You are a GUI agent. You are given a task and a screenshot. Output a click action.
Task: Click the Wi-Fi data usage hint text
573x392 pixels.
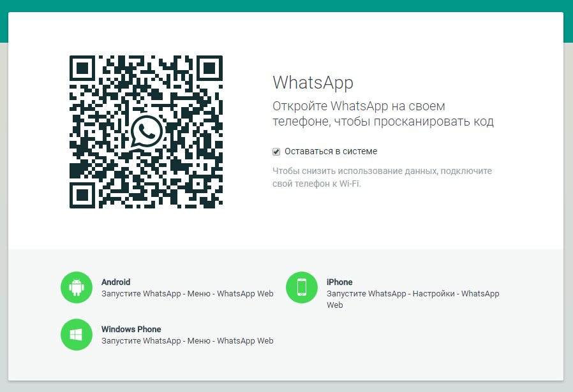point(382,177)
